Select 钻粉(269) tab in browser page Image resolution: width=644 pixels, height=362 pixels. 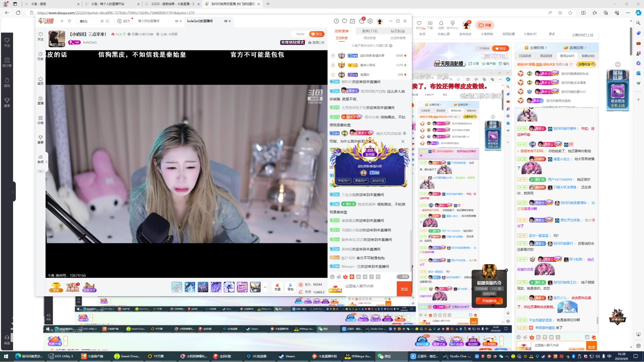click(588, 56)
